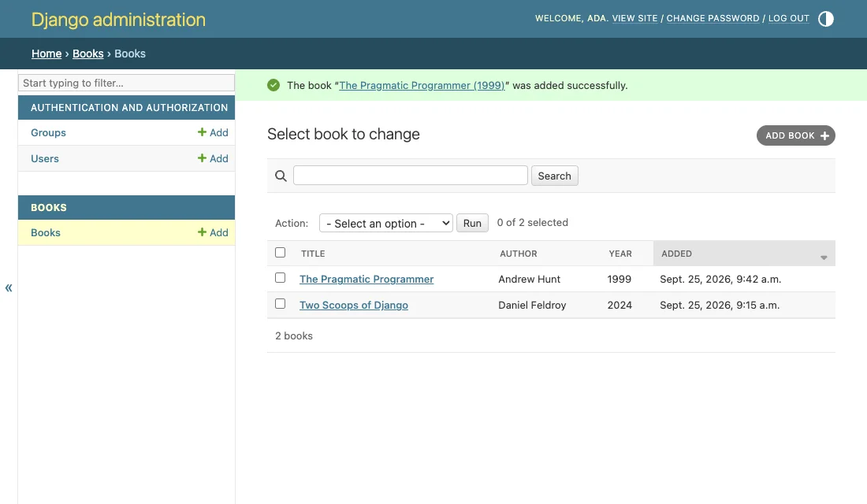The height and width of the screenshot is (504, 867).
Task: Click author cell Daniel Feldroy
Action: point(532,305)
